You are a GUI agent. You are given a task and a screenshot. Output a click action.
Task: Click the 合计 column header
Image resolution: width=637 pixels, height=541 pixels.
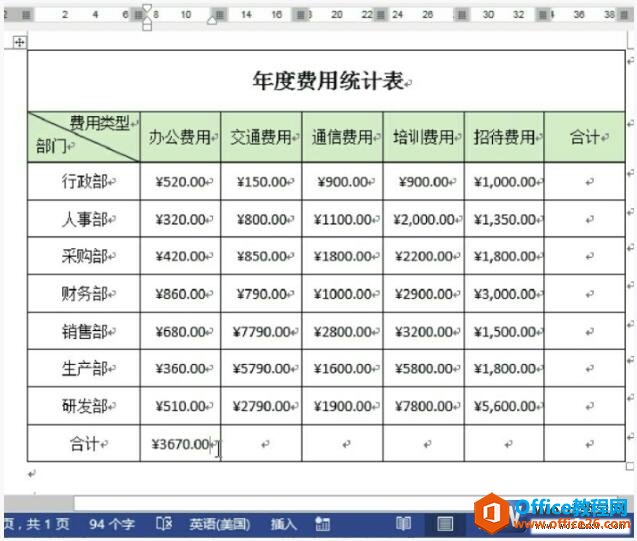pos(585,137)
